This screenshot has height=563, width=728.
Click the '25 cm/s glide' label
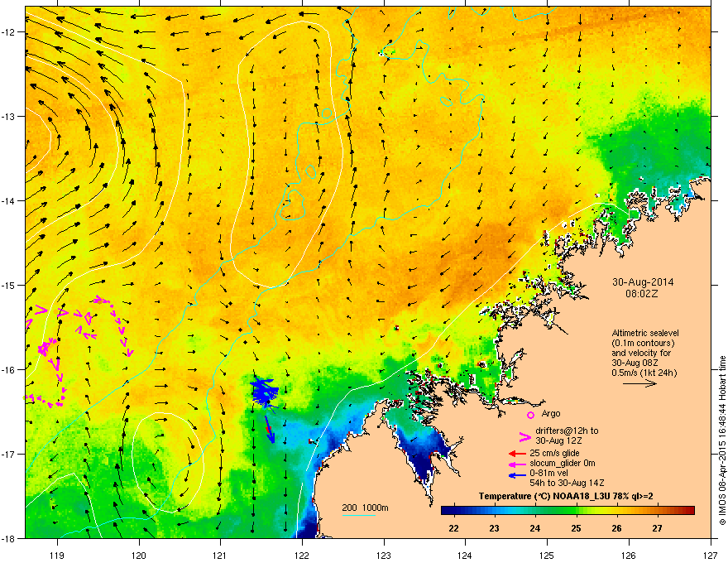click(554, 453)
